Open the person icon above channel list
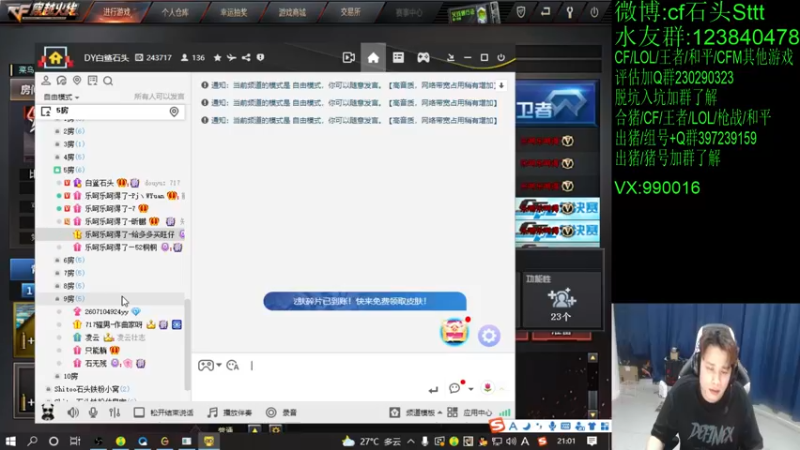The image size is (800, 450). pos(46,81)
